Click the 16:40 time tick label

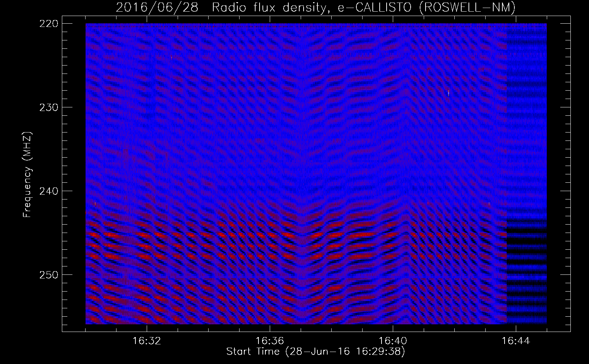pyautogui.click(x=393, y=341)
